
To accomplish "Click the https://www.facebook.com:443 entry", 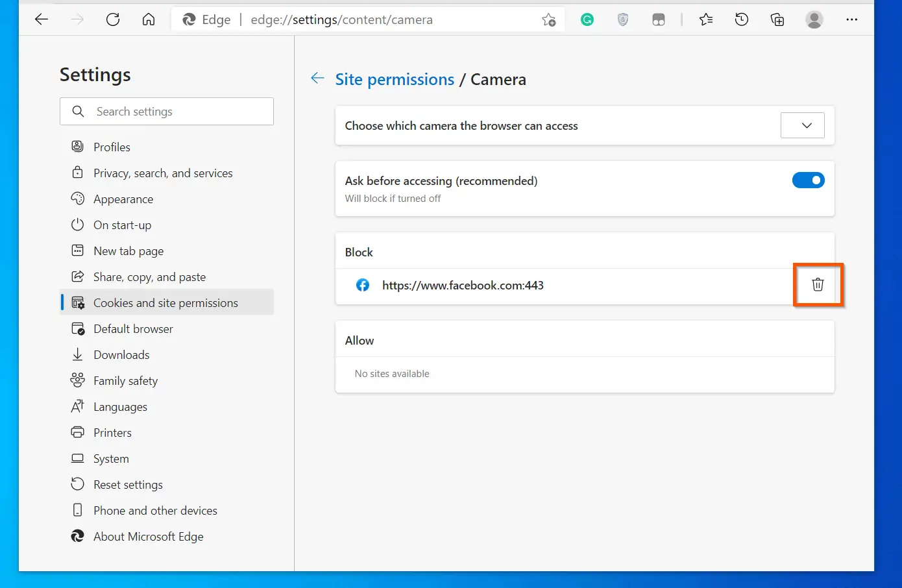I will (463, 285).
